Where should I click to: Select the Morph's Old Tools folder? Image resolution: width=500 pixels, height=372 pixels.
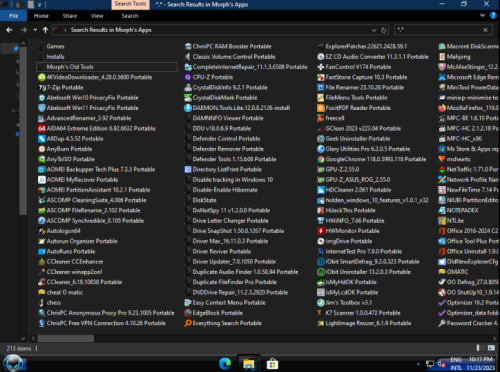coord(107,67)
